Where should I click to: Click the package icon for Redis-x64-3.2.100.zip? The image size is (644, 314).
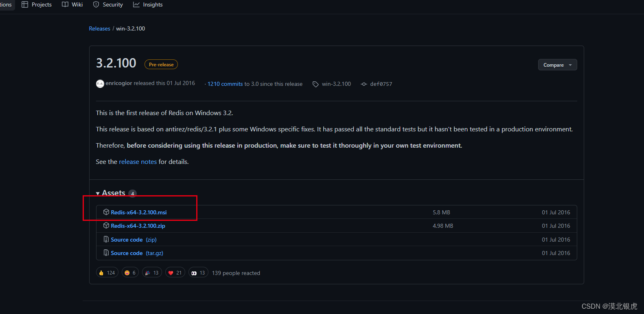(106, 225)
